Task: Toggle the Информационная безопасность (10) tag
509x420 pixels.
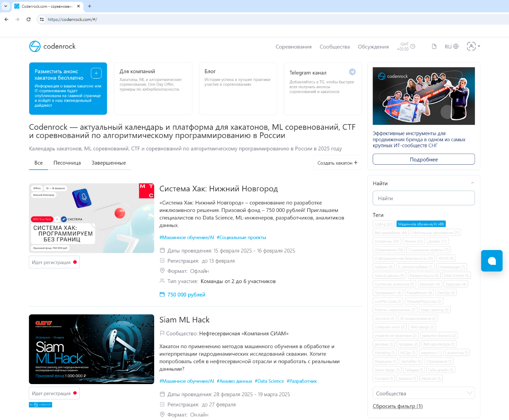Action: point(404,258)
